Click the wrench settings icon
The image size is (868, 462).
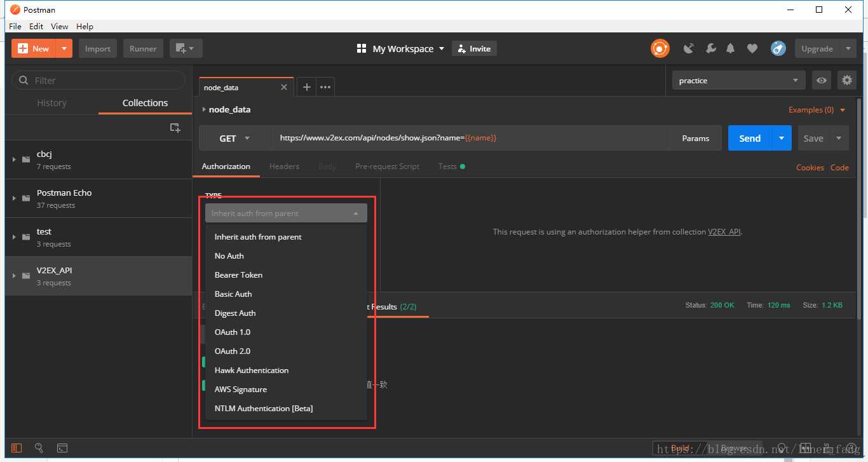711,48
